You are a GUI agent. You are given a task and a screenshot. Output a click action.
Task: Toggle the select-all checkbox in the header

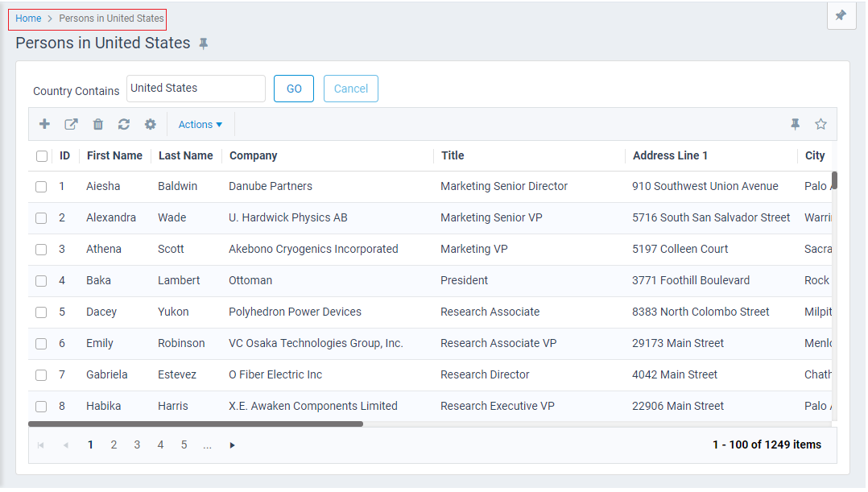[42, 156]
